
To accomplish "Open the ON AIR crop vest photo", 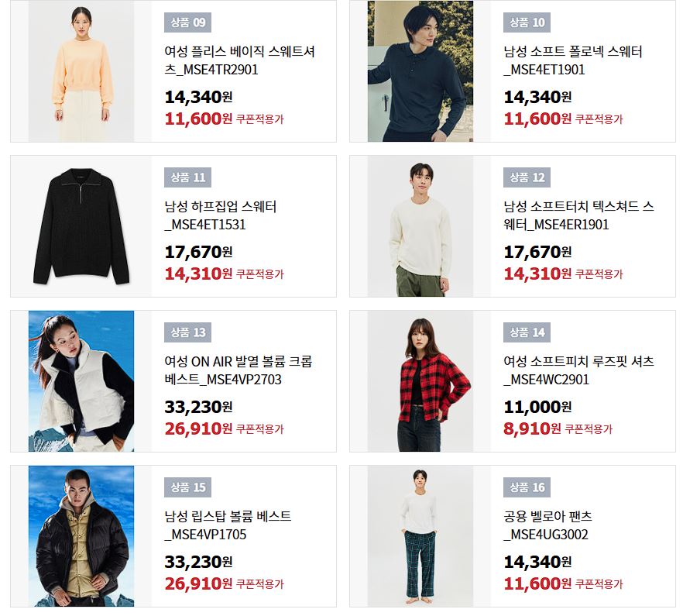I will point(81,381).
